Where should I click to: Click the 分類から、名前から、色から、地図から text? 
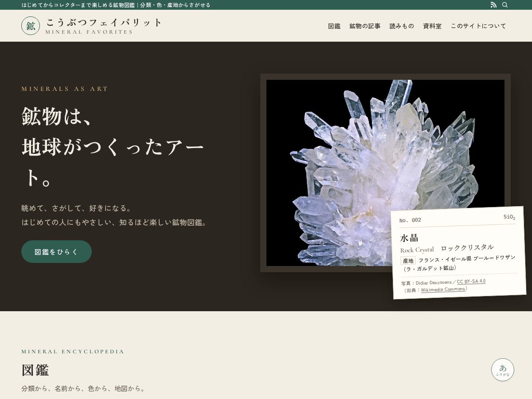pos(83,389)
